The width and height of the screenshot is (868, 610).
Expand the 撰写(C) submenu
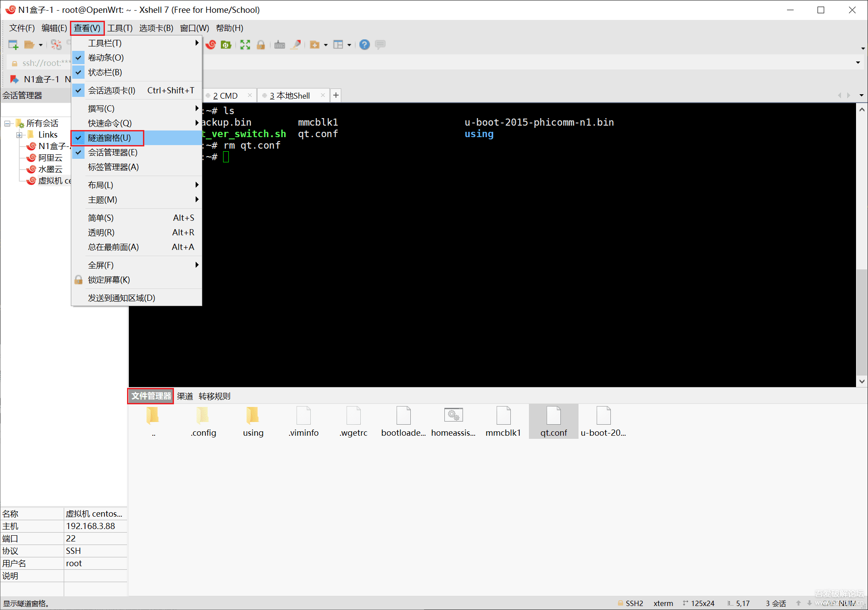(x=136, y=108)
